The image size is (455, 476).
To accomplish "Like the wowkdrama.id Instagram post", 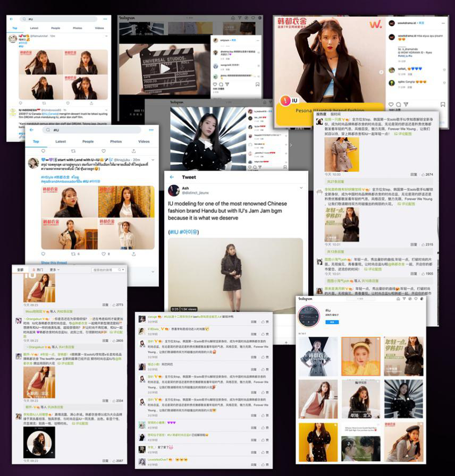I will pyautogui.click(x=391, y=105).
